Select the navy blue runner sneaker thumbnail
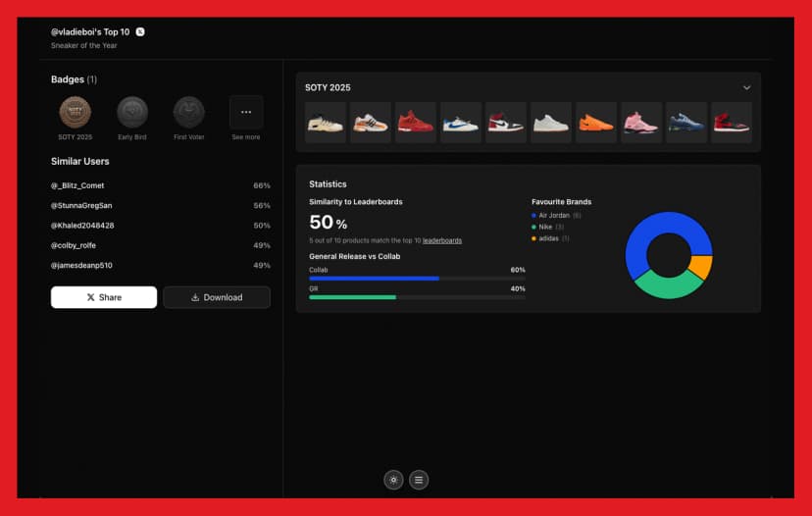The height and width of the screenshot is (516, 812). tap(686, 123)
